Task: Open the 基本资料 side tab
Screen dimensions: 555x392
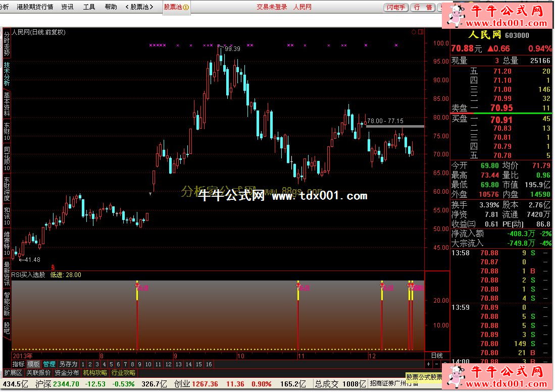Action: [7, 104]
